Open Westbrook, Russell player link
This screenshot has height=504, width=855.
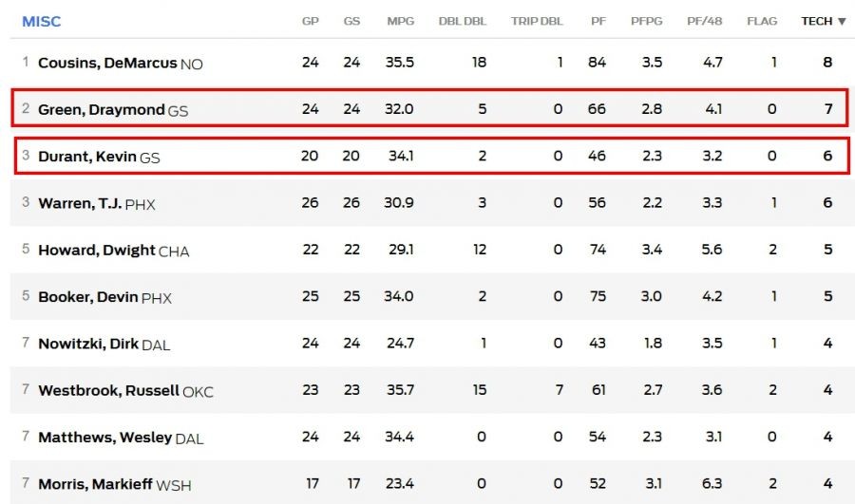[108, 390]
